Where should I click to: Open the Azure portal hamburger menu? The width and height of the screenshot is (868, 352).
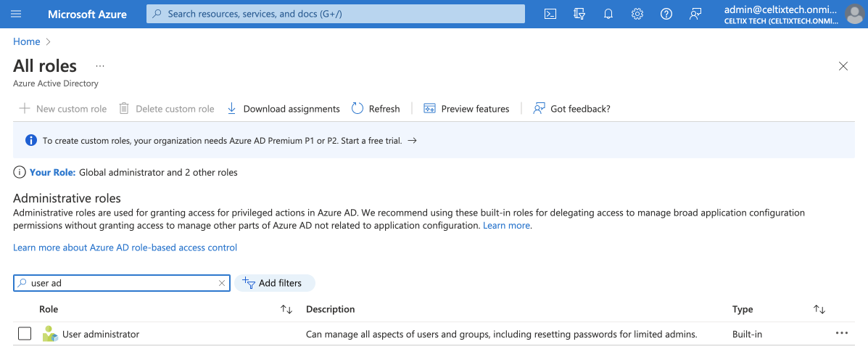coord(17,14)
